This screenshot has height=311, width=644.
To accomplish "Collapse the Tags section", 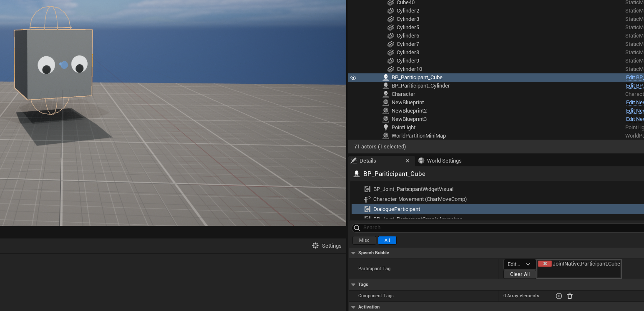I will point(353,285).
